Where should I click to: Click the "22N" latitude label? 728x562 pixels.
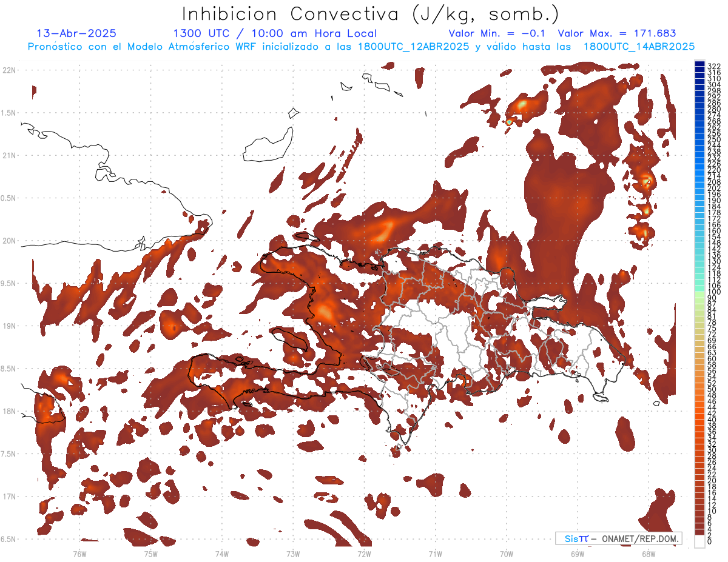[10, 70]
